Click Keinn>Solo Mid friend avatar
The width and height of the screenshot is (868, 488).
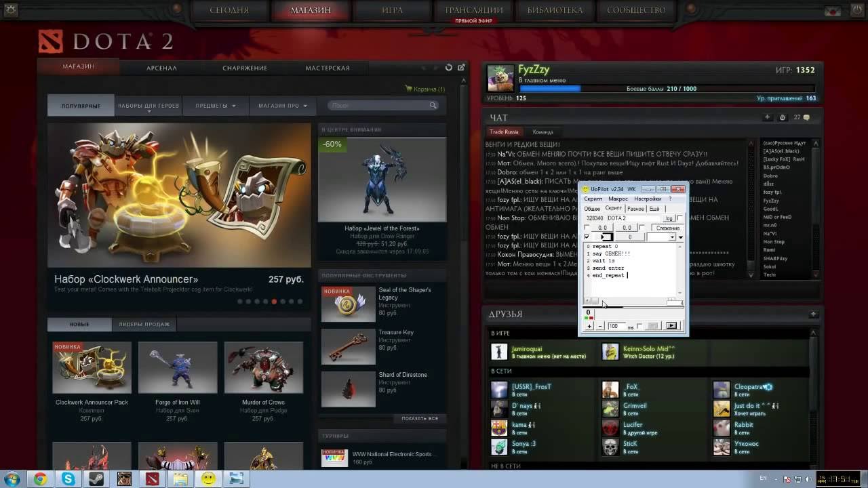pos(610,352)
